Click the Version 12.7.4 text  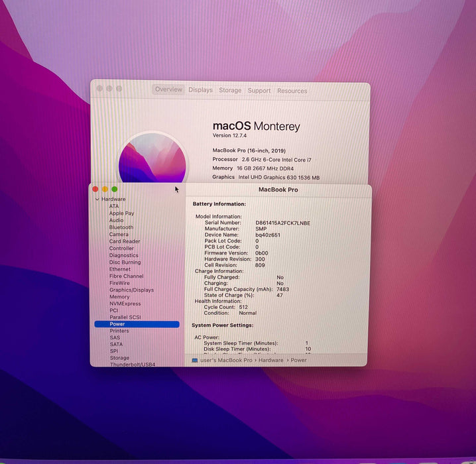(229, 135)
